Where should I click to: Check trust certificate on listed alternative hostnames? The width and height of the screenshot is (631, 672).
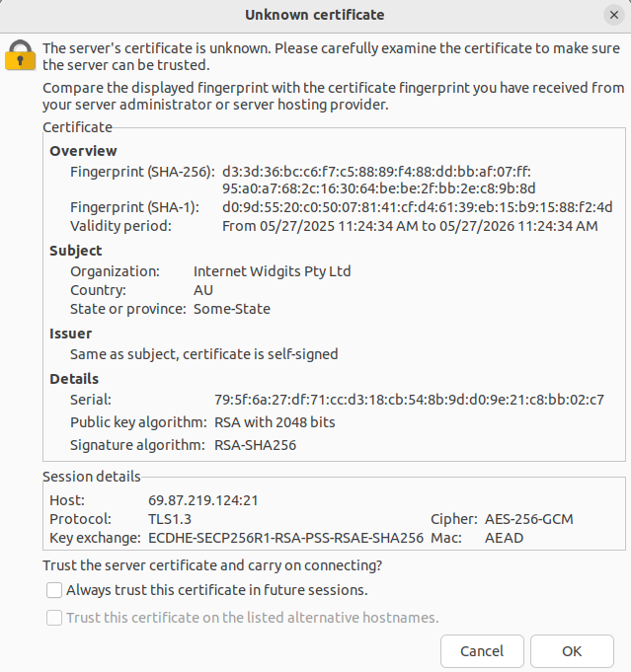point(53,619)
